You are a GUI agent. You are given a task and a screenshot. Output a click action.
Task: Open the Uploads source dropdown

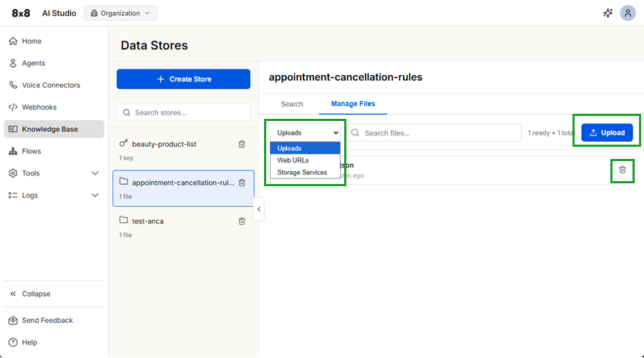305,132
